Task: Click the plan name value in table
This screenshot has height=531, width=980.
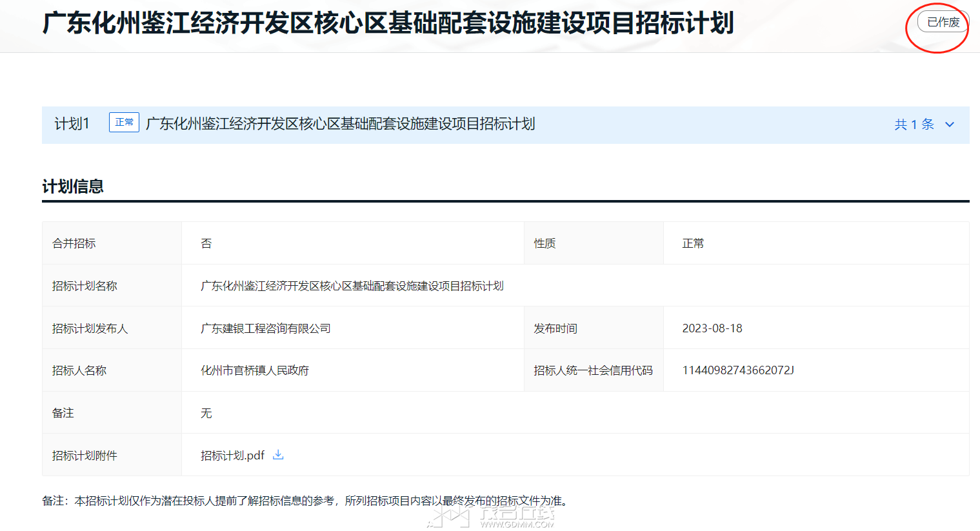Action: (352, 286)
